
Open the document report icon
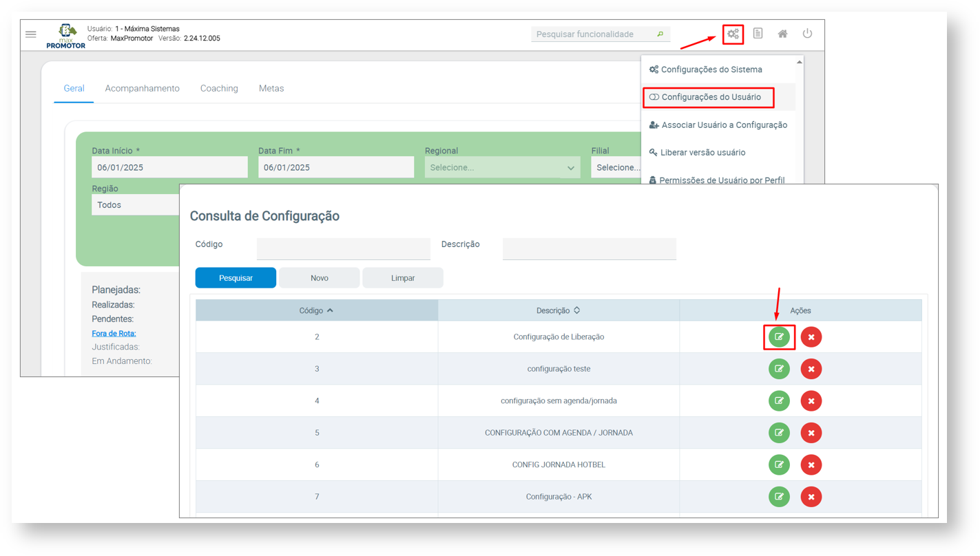758,34
